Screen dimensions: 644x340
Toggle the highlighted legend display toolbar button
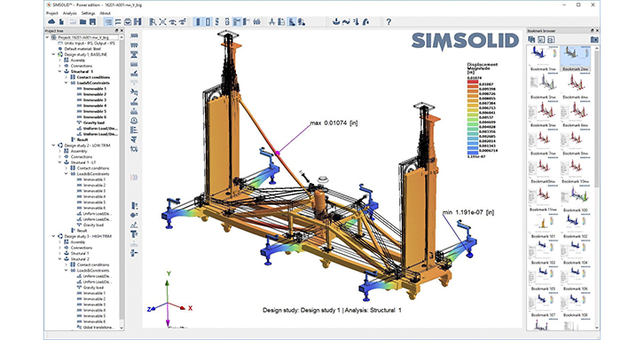(291, 22)
